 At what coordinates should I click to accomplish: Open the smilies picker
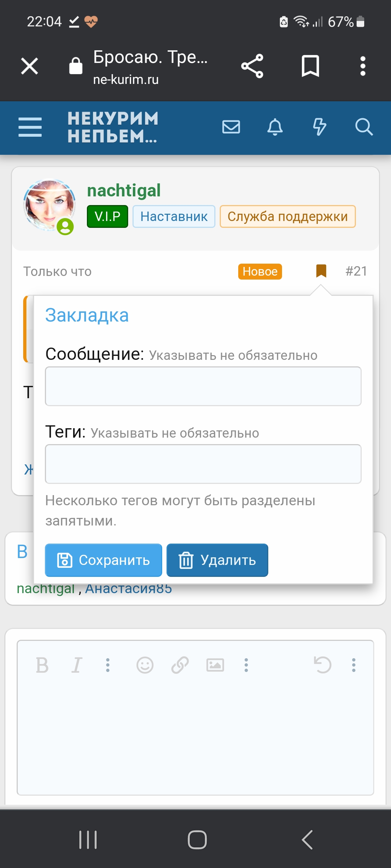point(145,665)
